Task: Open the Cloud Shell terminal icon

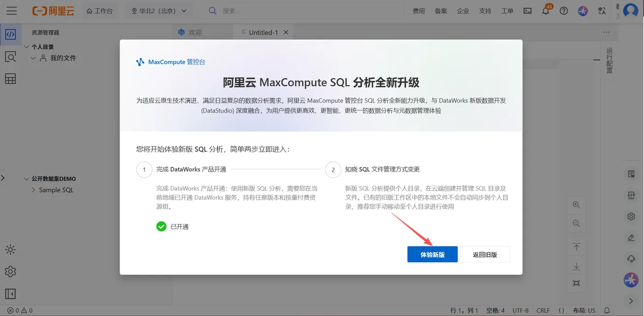Action: 528,11
